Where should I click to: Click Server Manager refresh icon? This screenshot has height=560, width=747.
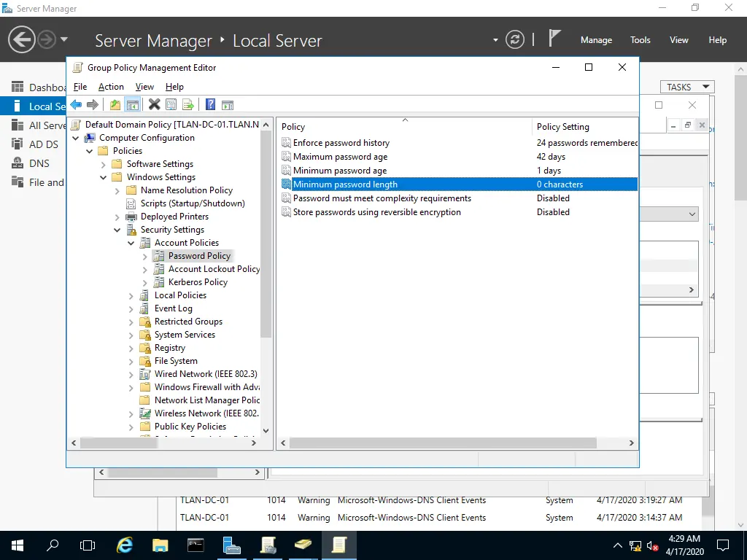(515, 39)
